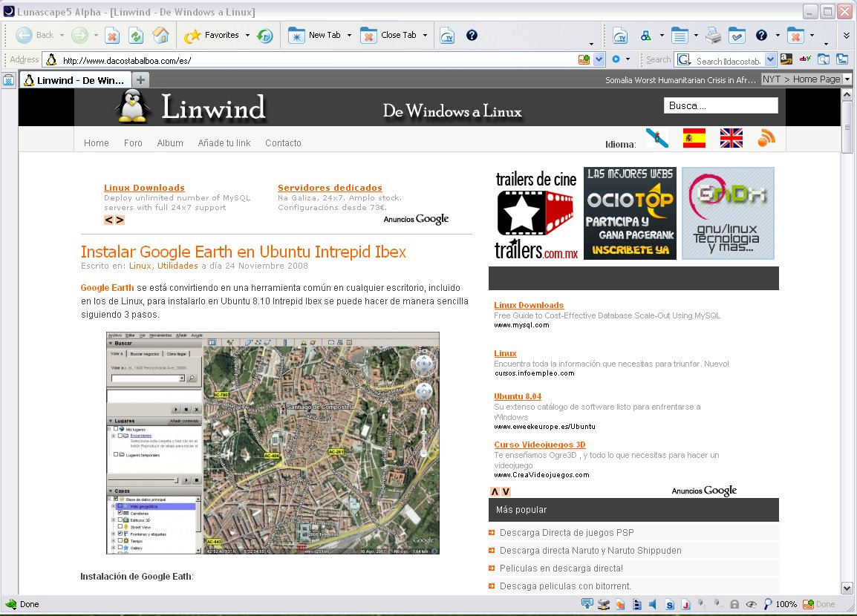Open the Ubuntu 8.04 ad link
857x616 pixels.
pos(518,396)
